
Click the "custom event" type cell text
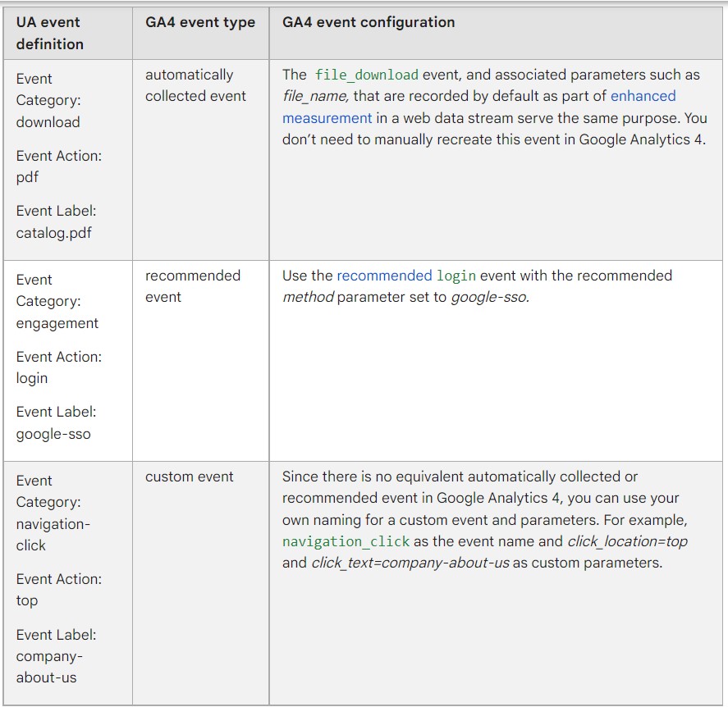tap(189, 477)
